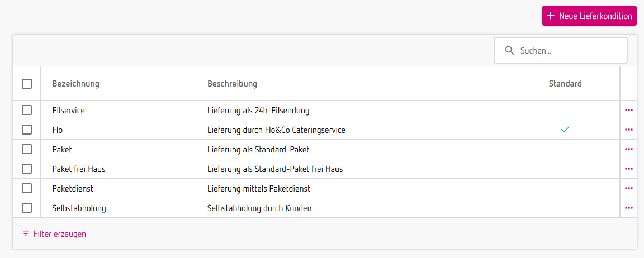Open three-dot menu for Paketdienst row
Image resolution: width=644 pixels, height=258 pixels.
pyautogui.click(x=629, y=188)
